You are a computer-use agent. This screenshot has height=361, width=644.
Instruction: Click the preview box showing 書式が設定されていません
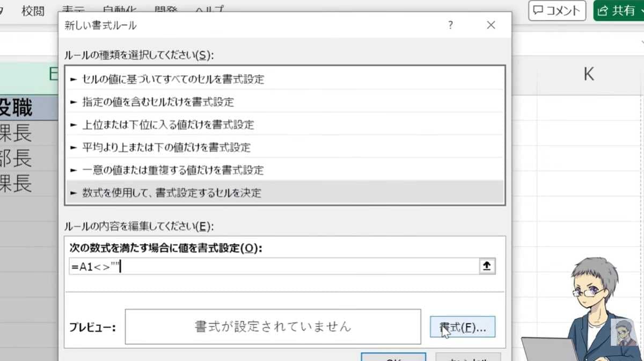[x=273, y=326]
